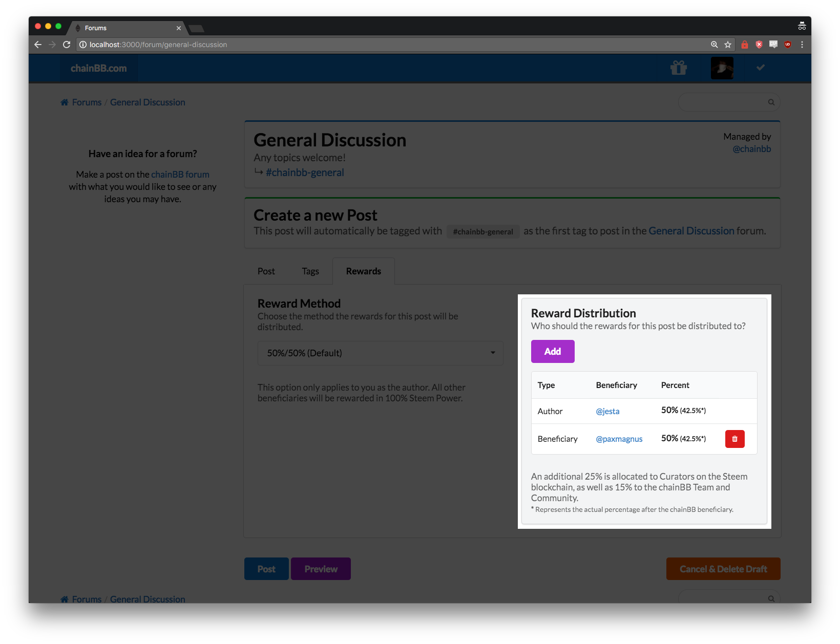The height and width of the screenshot is (644, 840).
Task: Open General Discussion link in top breadcrumb
Action: tap(148, 102)
